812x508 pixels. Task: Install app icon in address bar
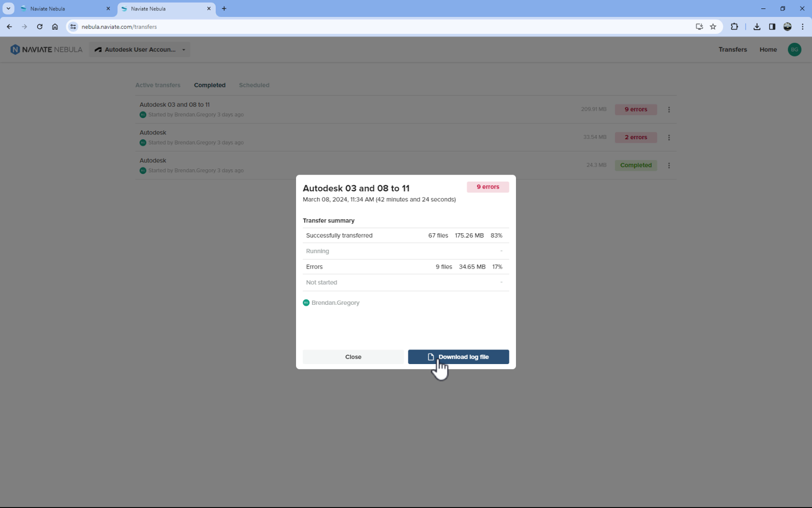699,27
